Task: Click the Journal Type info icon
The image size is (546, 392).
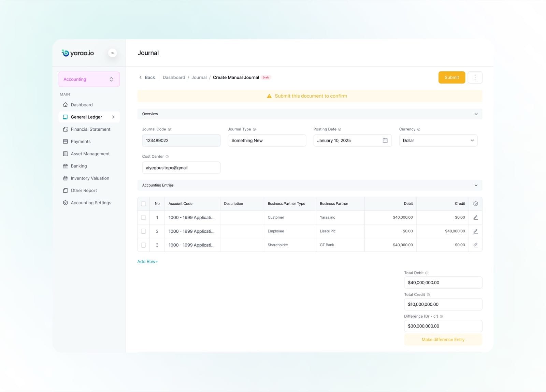Action: [254, 129]
